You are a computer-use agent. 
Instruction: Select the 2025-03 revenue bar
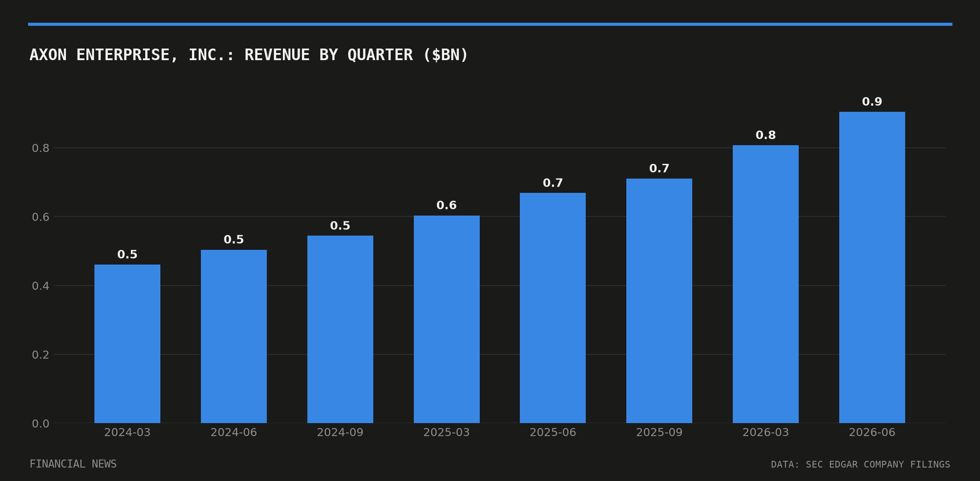click(447, 319)
